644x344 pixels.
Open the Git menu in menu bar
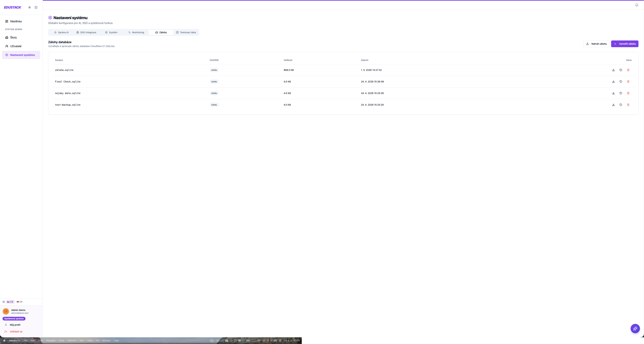97,340
